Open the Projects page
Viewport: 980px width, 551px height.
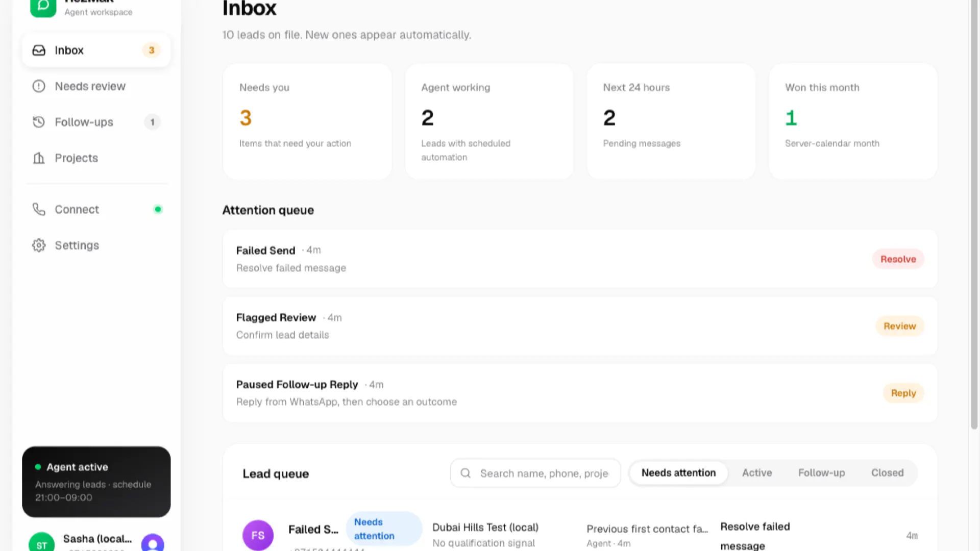[x=96, y=158]
